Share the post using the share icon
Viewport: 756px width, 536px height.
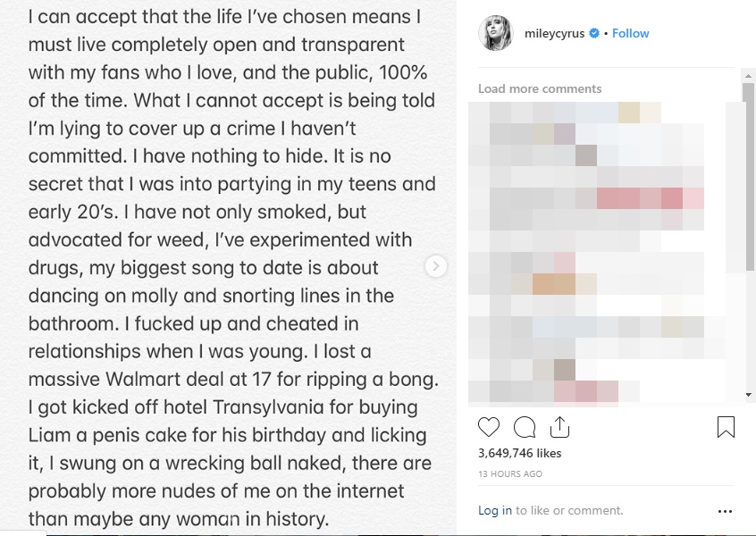pos(559,427)
